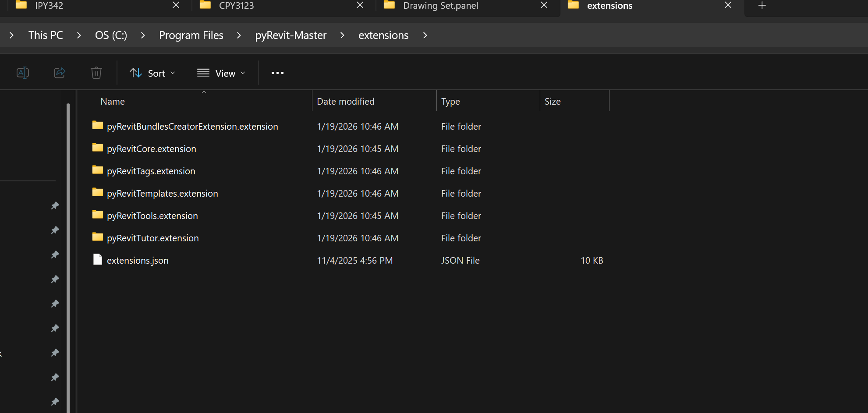Select the pyRevitCore.extension folder icon
The image size is (868, 413).
click(98, 148)
